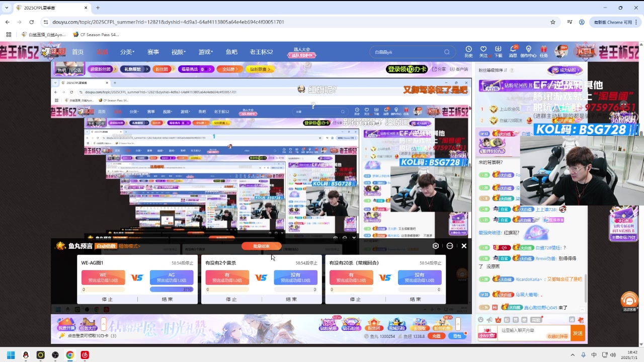644x362 pixels.
Task: Click 停止 under WE-AG图1
Action: pos(107,299)
